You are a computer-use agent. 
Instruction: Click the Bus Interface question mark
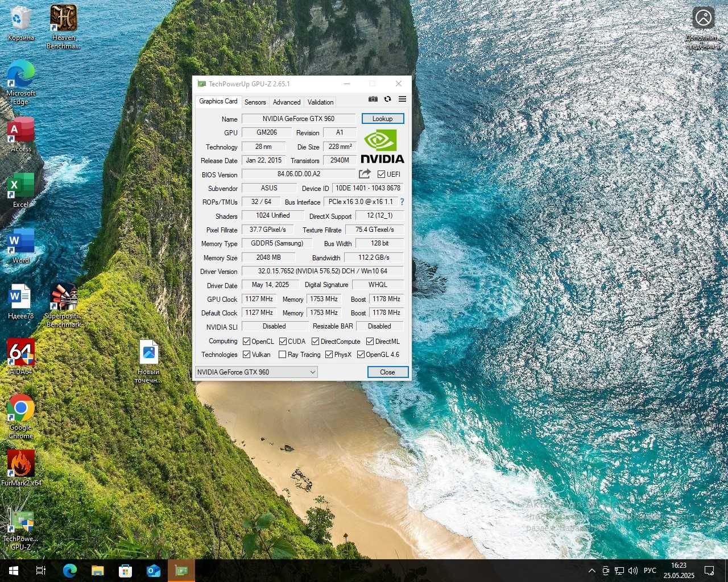(402, 202)
